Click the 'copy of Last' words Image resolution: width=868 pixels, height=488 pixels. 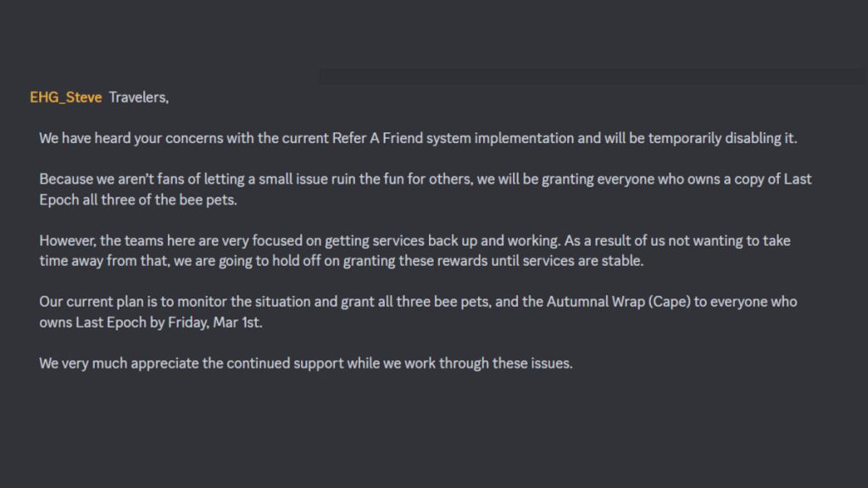[x=780, y=180]
